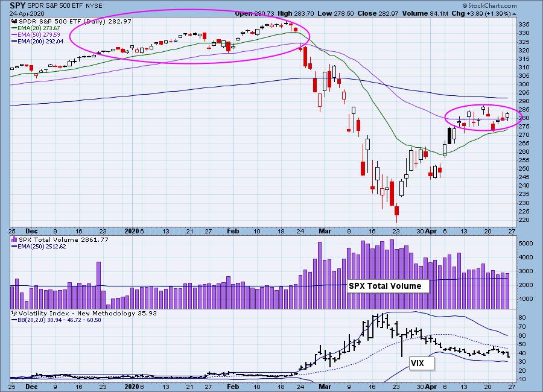Image resolution: width=543 pixels, height=392 pixels.
Task: Click the volume bars icon beside SPX Total Volume
Action: tap(14, 239)
